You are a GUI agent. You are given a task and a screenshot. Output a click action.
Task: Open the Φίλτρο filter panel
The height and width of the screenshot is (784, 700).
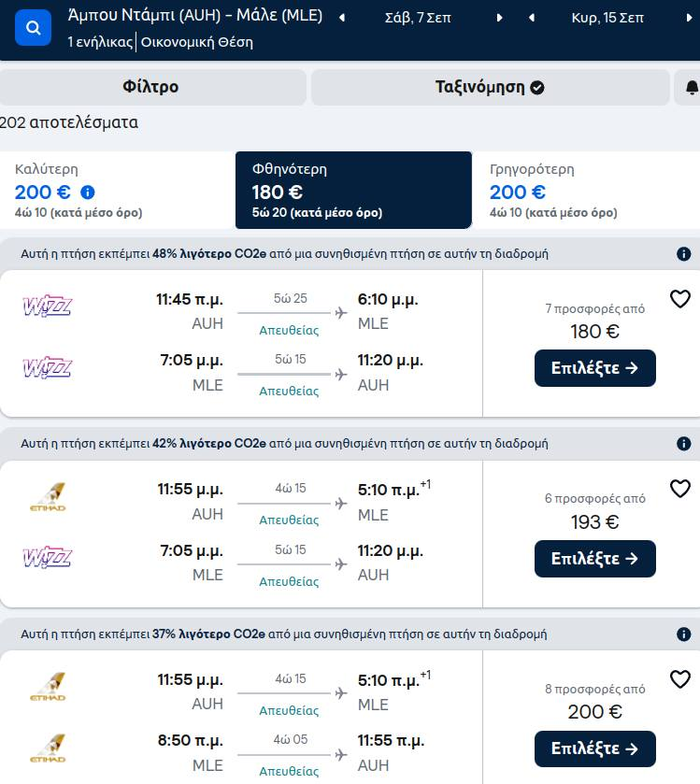(152, 88)
